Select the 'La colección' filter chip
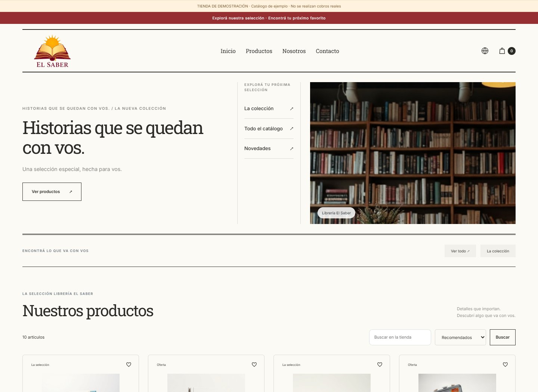Screen dimensions: 538x392 tap(498, 251)
